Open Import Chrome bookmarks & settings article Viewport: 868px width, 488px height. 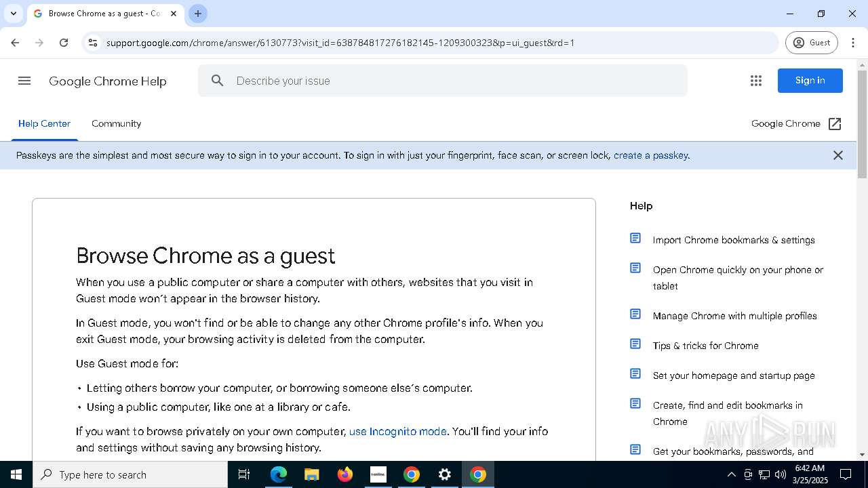734,240
